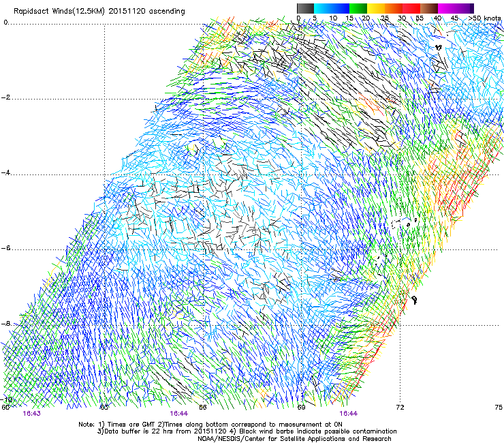Image resolution: width=504 pixels, height=443 pixels.
Task: Click the '>50 knots' legend label
Action: [484, 18]
